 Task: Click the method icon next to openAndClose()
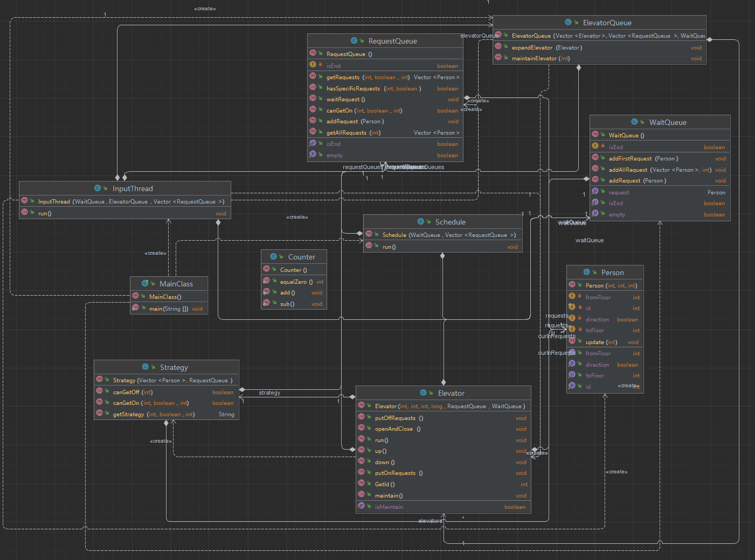[x=361, y=429]
